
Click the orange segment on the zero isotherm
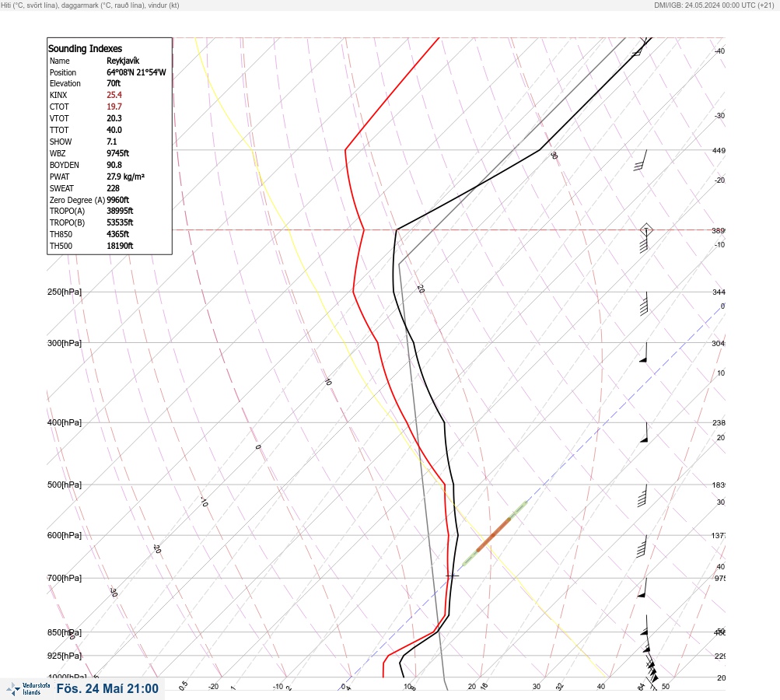494,535
